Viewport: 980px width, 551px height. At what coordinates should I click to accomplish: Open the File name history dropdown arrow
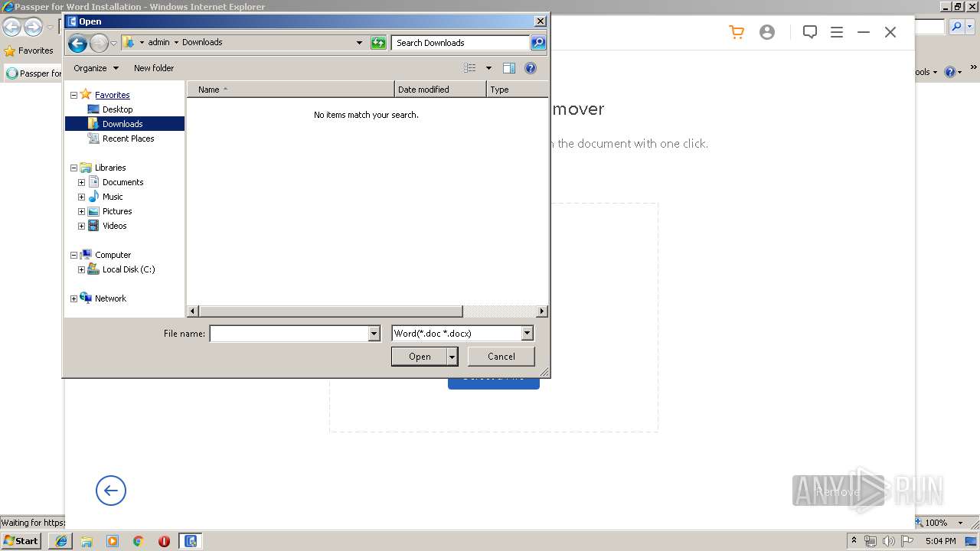point(374,333)
